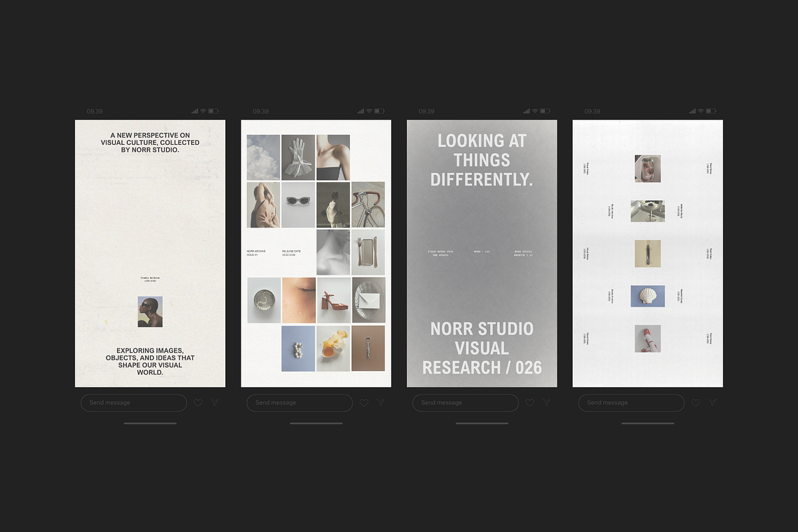This screenshot has height=532, width=798.
Task: Select the bare shoulder photo in the grid
Action: [333, 157]
